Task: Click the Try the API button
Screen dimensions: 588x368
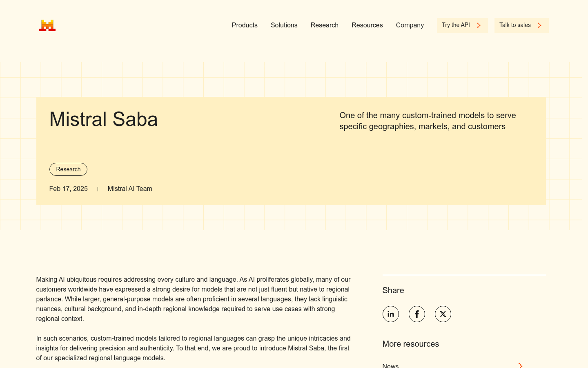Action: click(x=462, y=25)
